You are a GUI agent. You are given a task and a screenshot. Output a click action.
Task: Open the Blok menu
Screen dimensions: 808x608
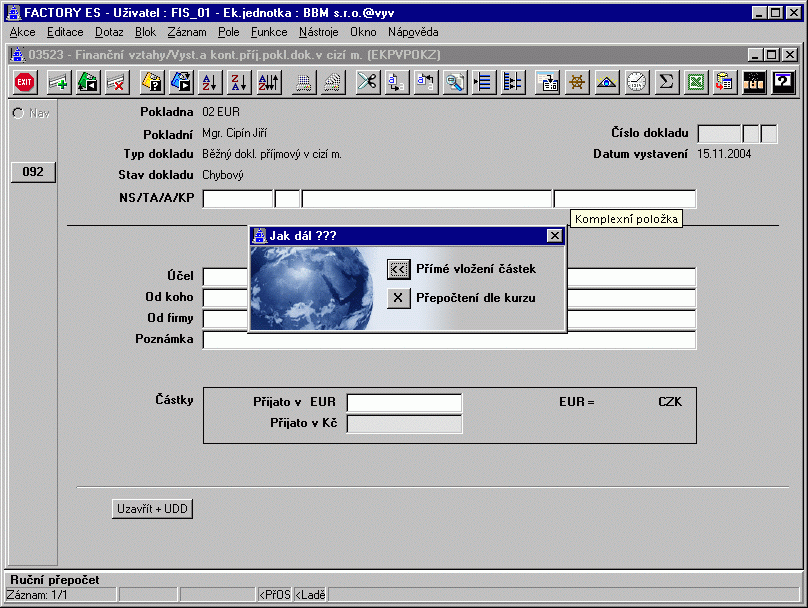[145, 32]
